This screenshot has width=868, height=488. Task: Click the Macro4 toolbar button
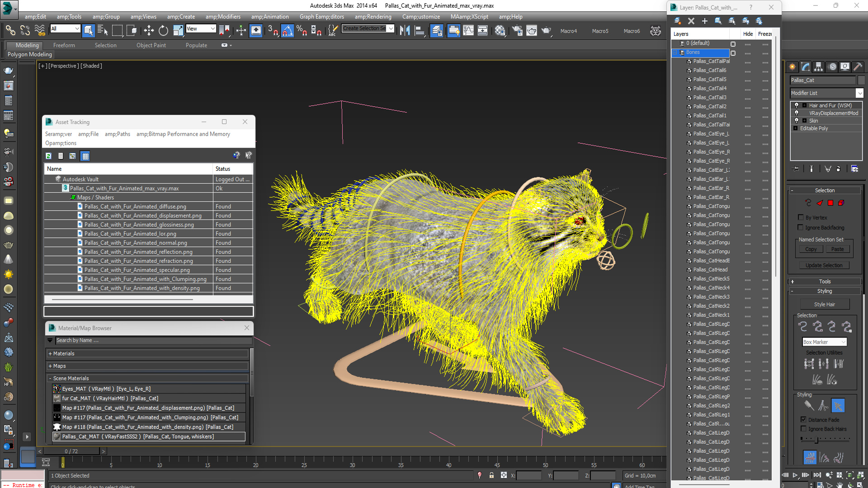tap(568, 31)
